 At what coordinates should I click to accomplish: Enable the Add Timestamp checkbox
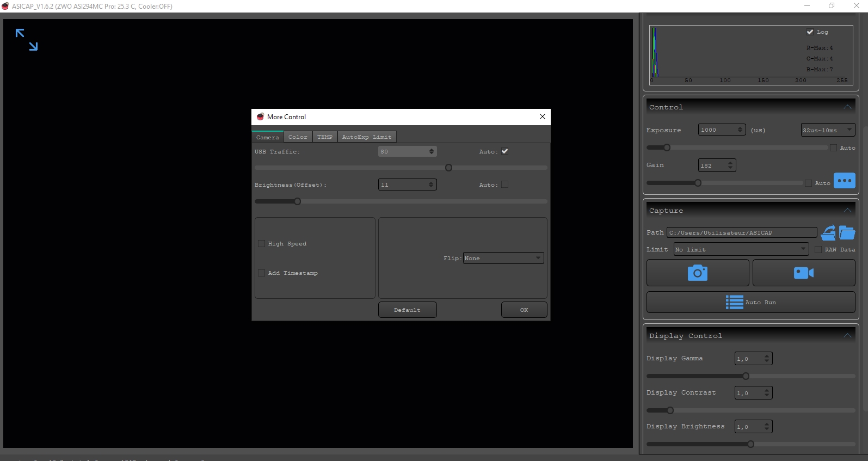(262, 273)
